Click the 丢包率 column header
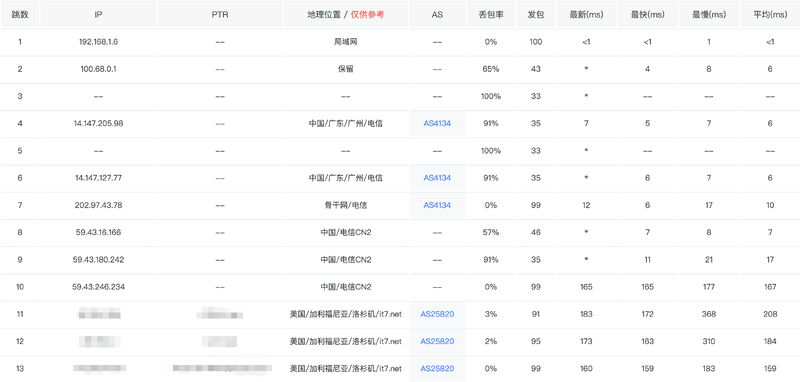The height and width of the screenshot is (382, 800). [491, 15]
